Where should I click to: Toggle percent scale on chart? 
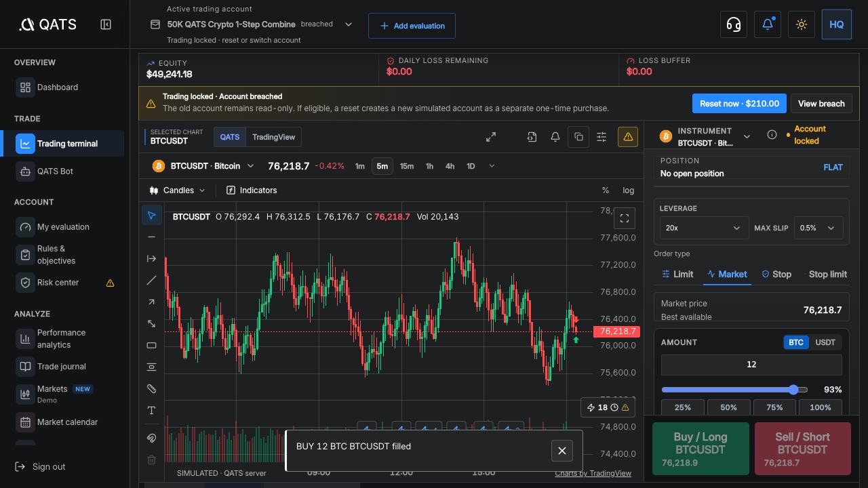(x=606, y=190)
